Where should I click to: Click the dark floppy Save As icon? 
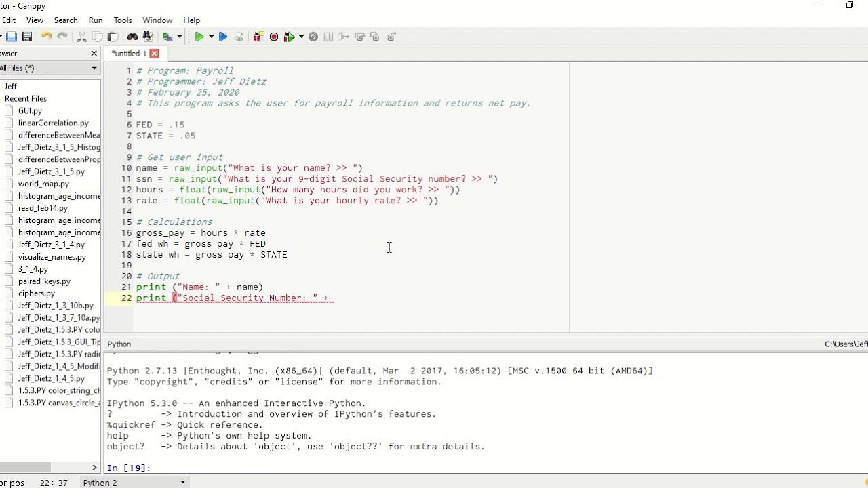pyautogui.click(x=27, y=37)
